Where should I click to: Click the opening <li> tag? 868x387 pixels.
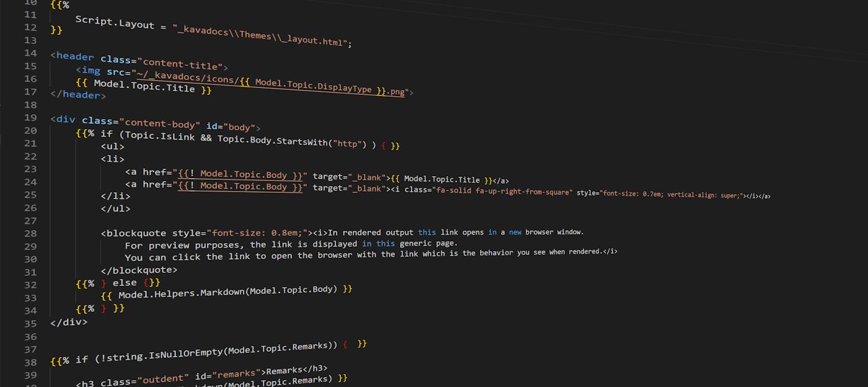click(x=112, y=159)
